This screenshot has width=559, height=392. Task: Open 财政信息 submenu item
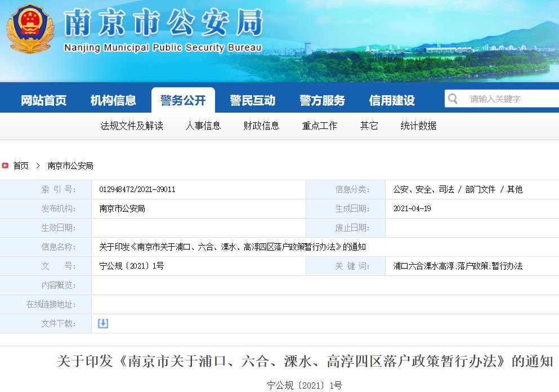[x=261, y=126]
